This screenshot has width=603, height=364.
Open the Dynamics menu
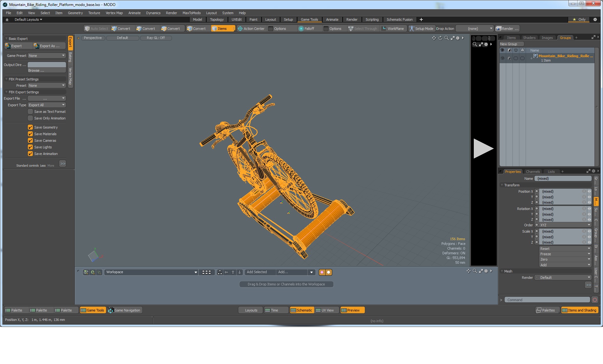tap(153, 13)
